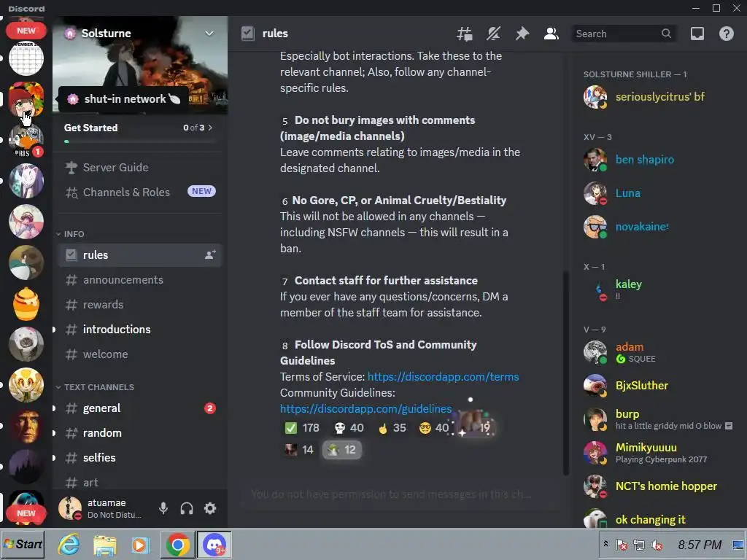The image size is (747, 560).
Task: Toggle the sunglasses emoji reaction 40
Action: click(x=434, y=427)
